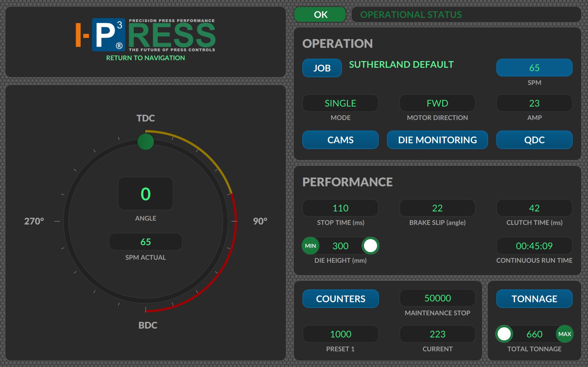This screenshot has height=367, width=588.
Task: Open the CAMS page
Action: (x=340, y=140)
